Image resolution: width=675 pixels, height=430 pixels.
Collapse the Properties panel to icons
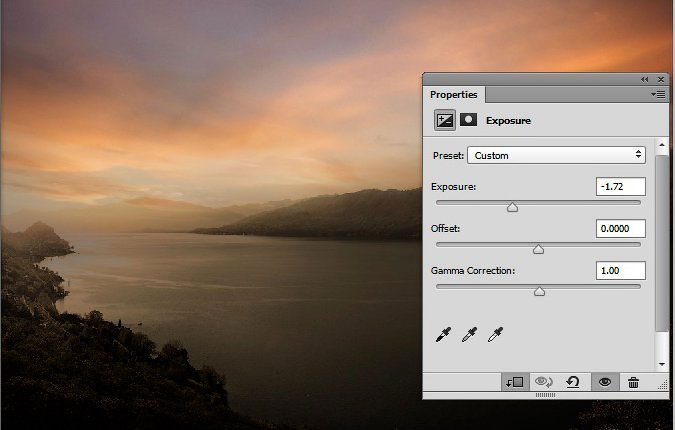point(644,80)
